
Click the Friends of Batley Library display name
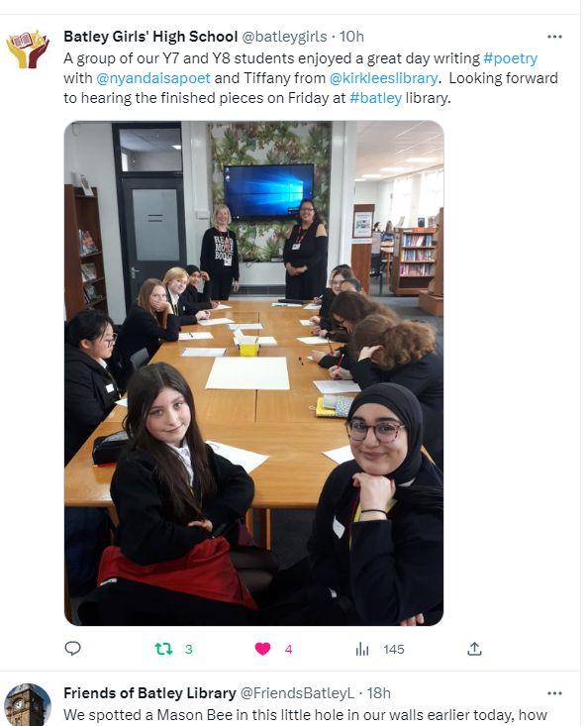149,693
